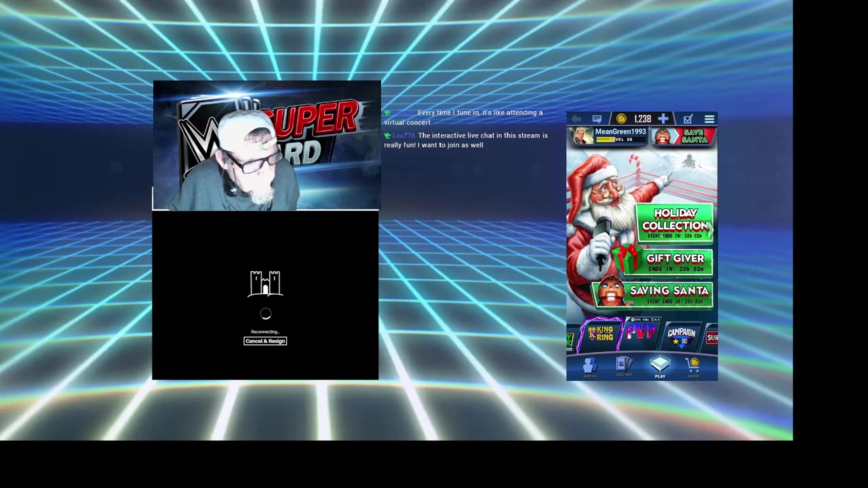Click the gift box icon on Gift Giver
The width and height of the screenshot is (868, 488).
[x=626, y=258]
